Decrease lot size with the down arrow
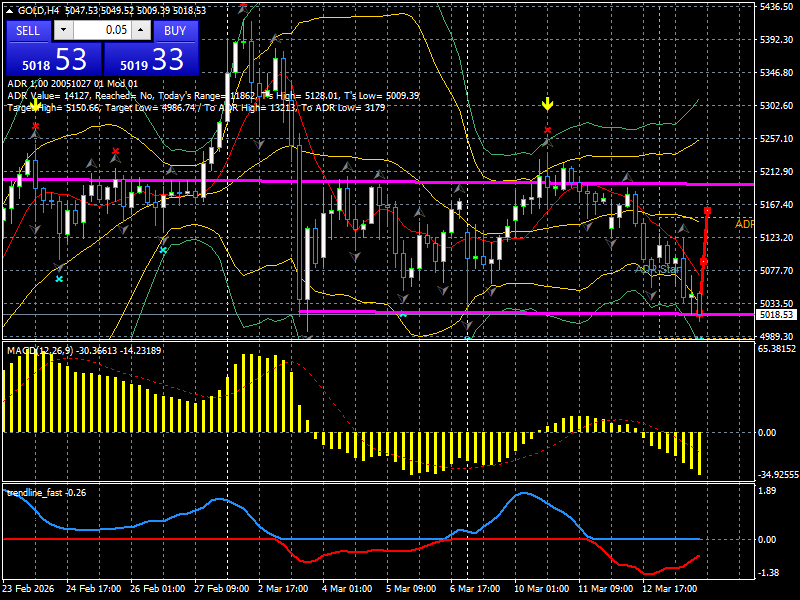This screenshot has width=800, height=600. click(63, 31)
